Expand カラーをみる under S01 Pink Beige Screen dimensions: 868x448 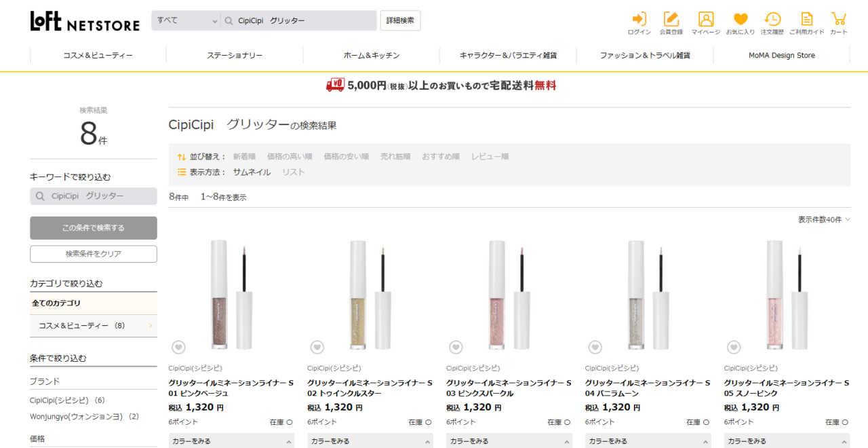[x=231, y=441]
